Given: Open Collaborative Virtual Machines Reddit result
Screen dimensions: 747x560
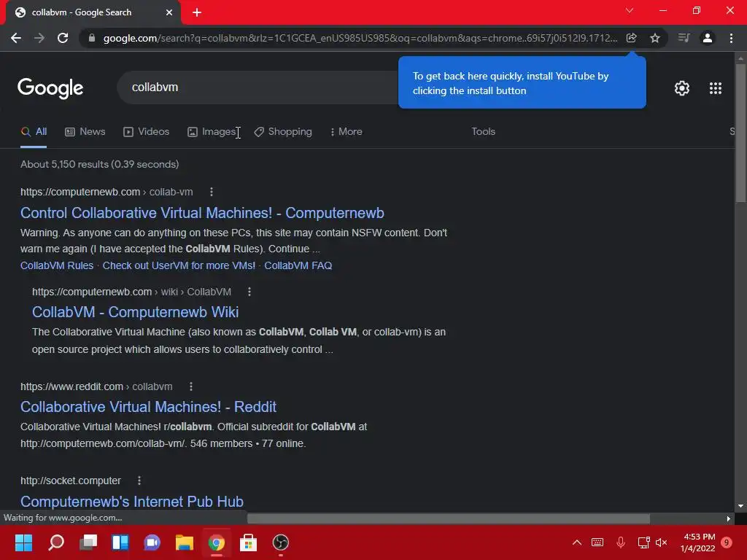Looking at the screenshot, I should pos(148,407).
